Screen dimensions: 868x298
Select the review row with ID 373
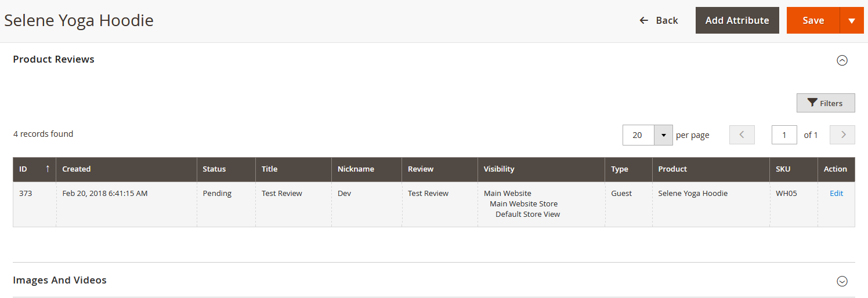click(x=26, y=194)
